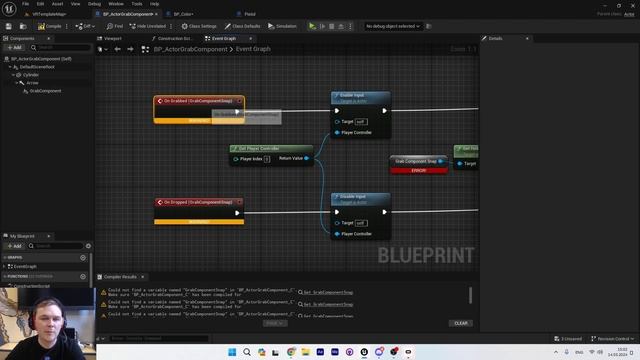Open the Compile options three-dot menu
The height and width of the screenshot is (360, 640).
click(67, 26)
